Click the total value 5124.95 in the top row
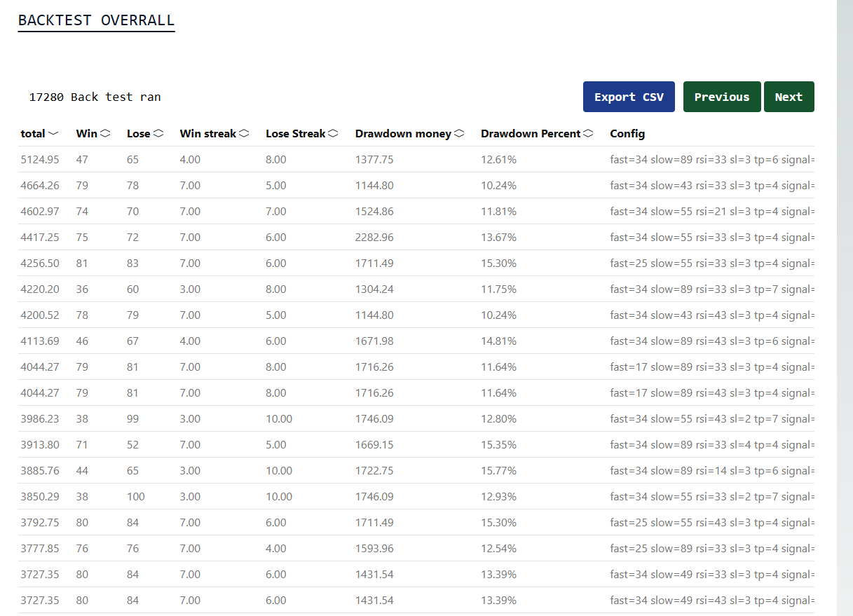The width and height of the screenshot is (853, 616). (40, 160)
